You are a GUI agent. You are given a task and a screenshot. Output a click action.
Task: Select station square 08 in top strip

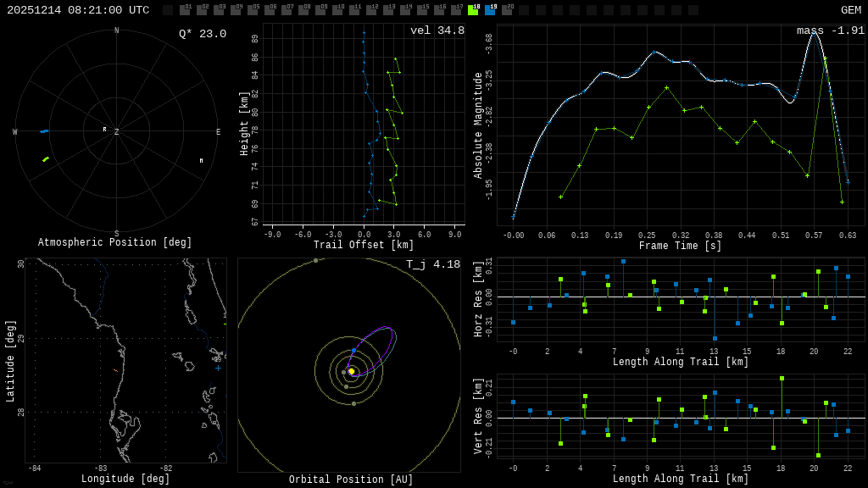303,10
